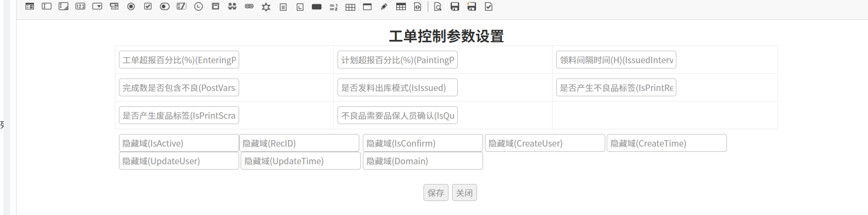Click the source code file icon
The width and height of the screenshot is (868, 215).
click(x=418, y=6)
